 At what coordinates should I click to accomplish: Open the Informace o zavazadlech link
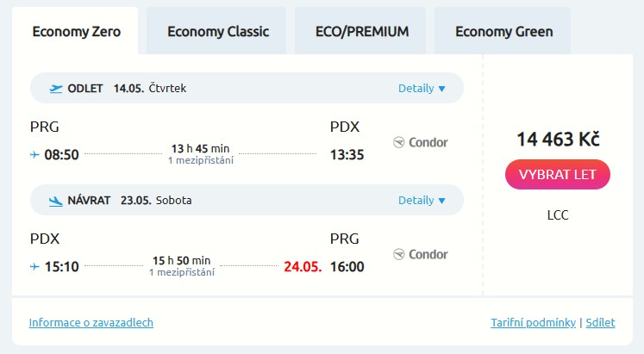91,323
